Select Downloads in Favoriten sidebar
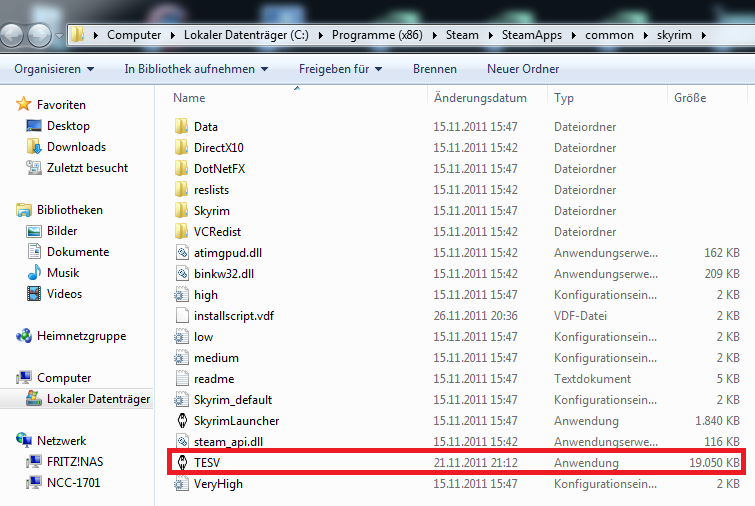Screen dimensions: 755x506 76,147
